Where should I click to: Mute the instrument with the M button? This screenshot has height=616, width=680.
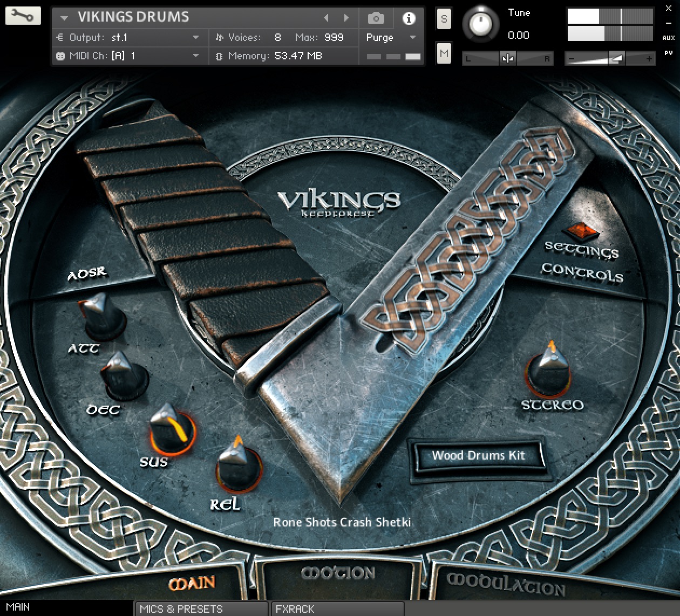(x=444, y=53)
